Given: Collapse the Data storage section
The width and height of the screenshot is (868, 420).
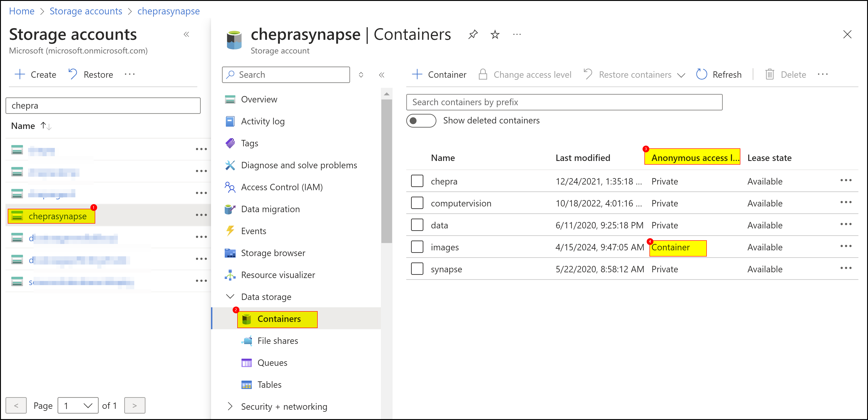Looking at the screenshot, I should [x=230, y=297].
